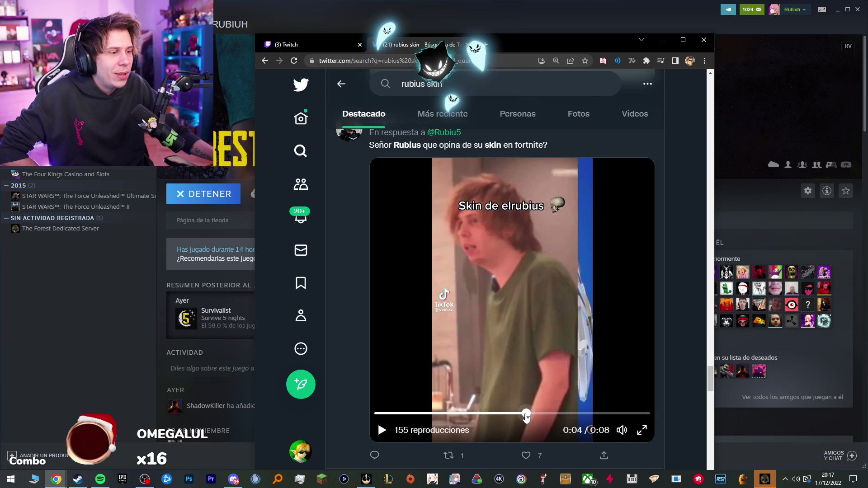The image size is (868, 488).
Task: Click Ver todos los amigos que juegan
Action: click(x=793, y=397)
